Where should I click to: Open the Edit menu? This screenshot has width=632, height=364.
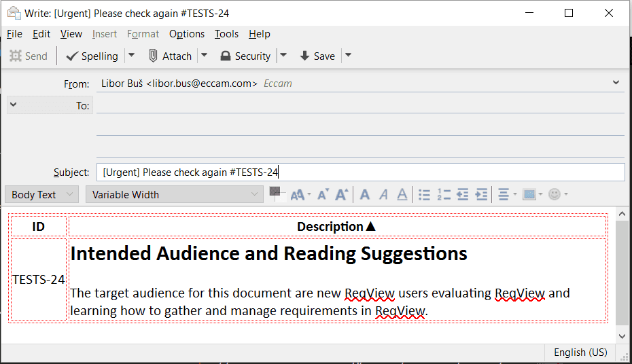[41, 34]
